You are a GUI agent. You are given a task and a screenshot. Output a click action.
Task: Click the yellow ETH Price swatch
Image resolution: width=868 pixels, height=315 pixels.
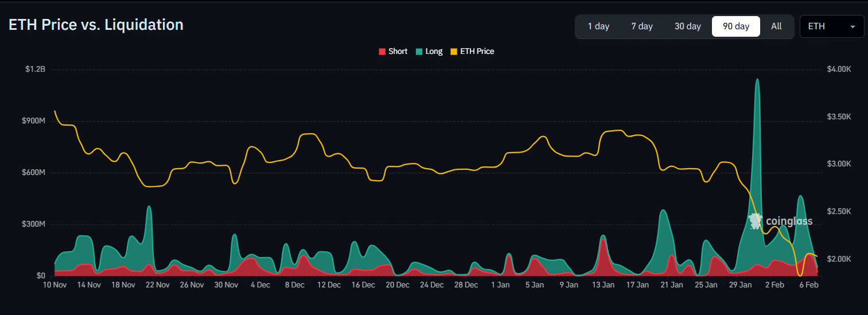click(454, 52)
